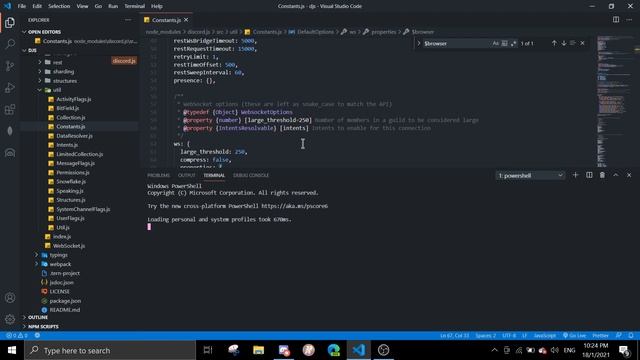Open the Run and Debug view
The image size is (640, 360).
(x=10, y=88)
